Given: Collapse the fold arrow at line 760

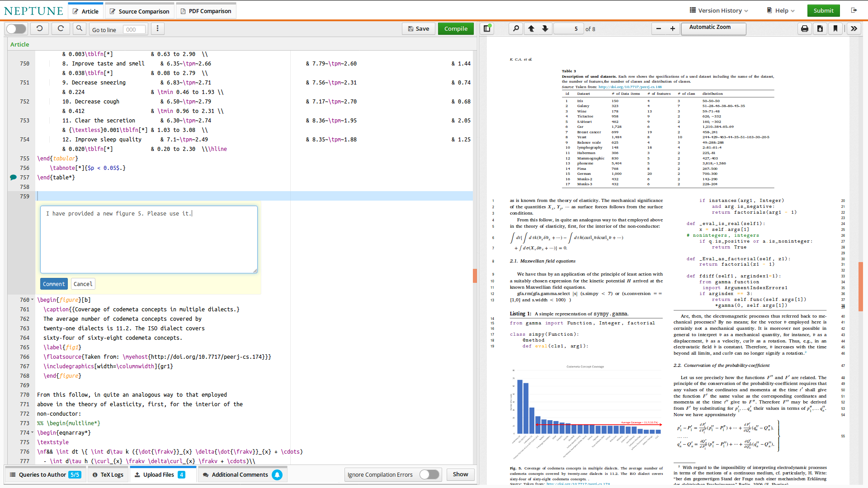Looking at the screenshot, I should tap(32, 300).
